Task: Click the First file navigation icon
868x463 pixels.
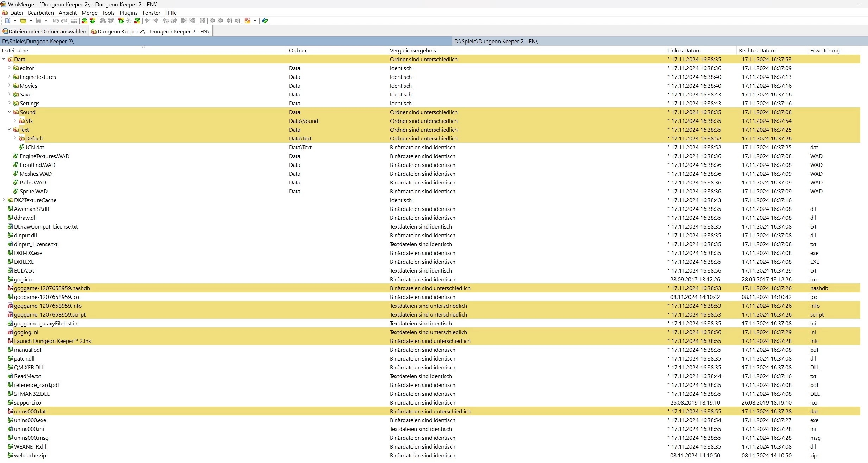Action: tap(212, 20)
